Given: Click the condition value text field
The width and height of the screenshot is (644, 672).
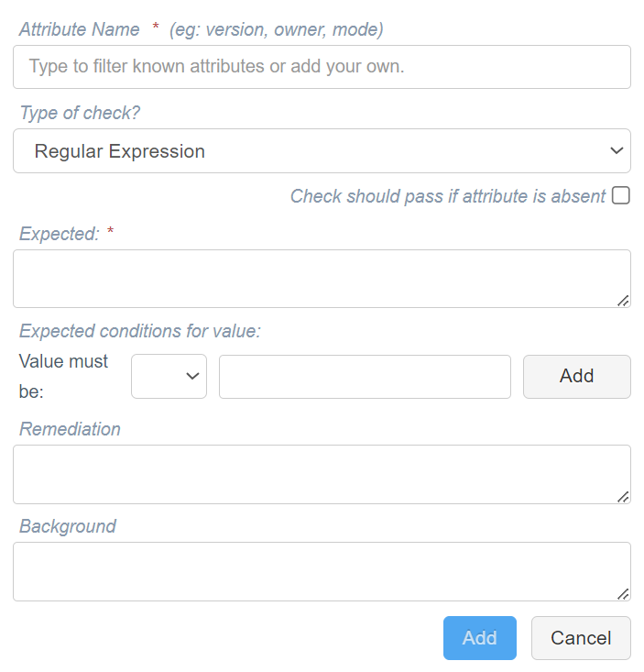Looking at the screenshot, I should tap(365, 376).
